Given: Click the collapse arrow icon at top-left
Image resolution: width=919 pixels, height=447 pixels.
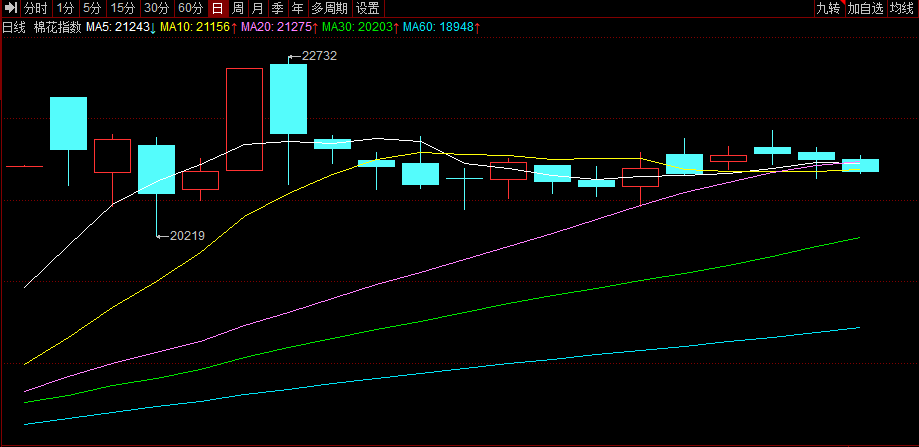Looking at the screenshot, I should (x=11, y=8).
